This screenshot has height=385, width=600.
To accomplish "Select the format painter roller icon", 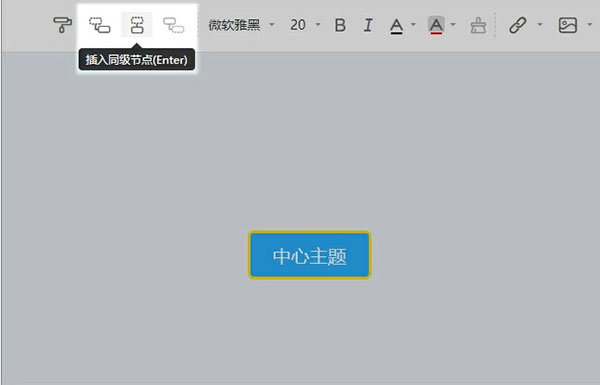I will pos(62,25).
